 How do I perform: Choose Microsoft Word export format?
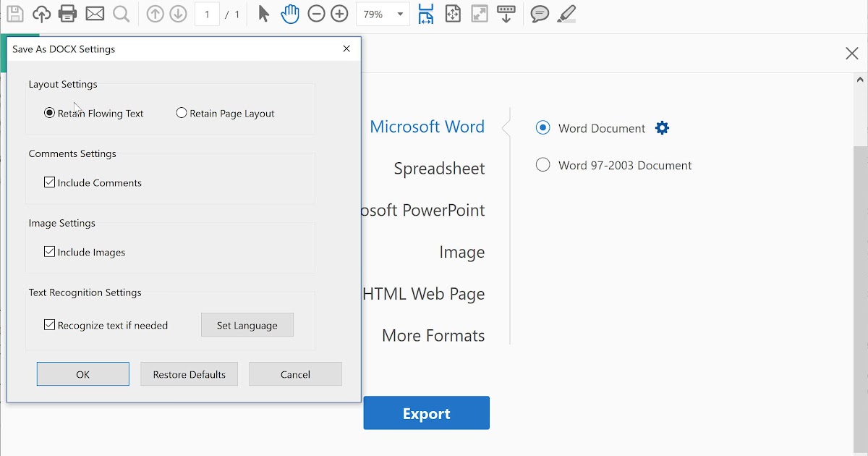(x=427, y=127)
